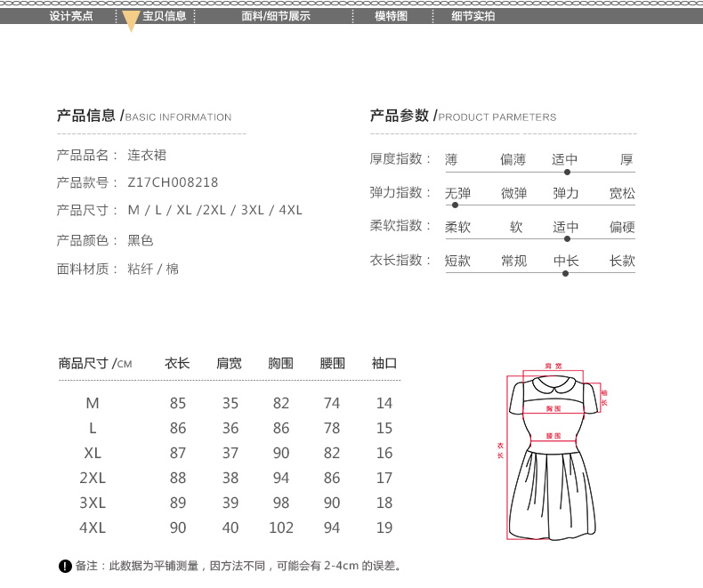Viewport: 703px width, 588px height.
Task: Click the product name 连衣裙
Action: (x=147, y=155)
